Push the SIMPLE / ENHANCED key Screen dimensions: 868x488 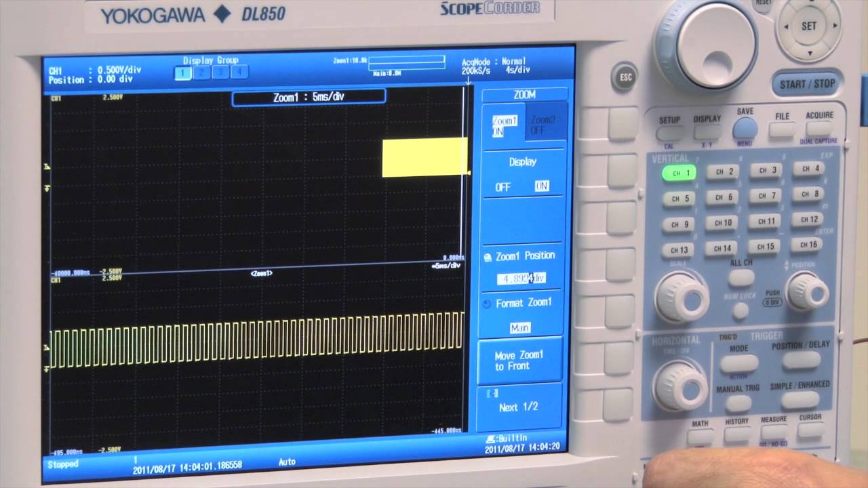(800, 400)
